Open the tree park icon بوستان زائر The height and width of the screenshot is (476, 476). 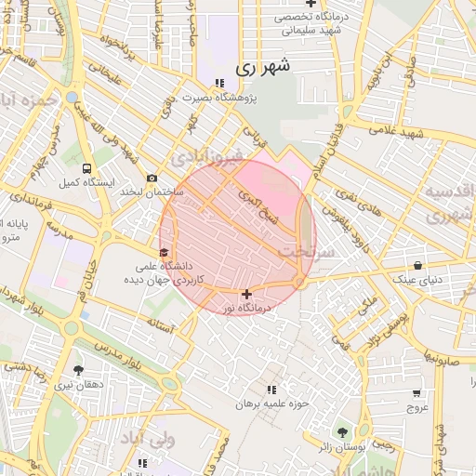(x=342, y=432)
